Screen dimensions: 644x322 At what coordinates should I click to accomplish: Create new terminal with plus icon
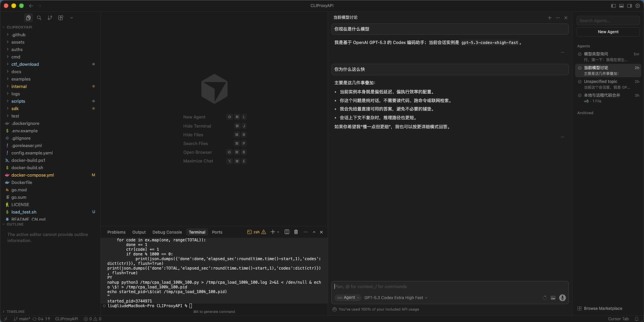click(273, 232)
